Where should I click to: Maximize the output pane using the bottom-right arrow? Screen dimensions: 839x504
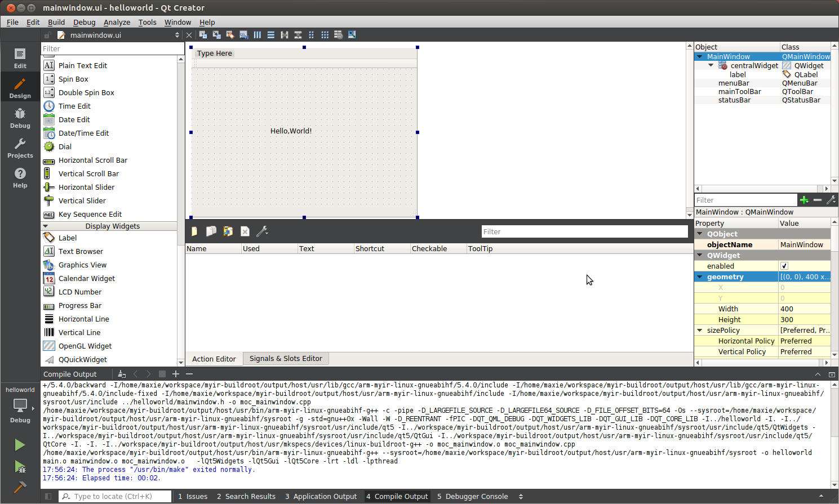821,496
